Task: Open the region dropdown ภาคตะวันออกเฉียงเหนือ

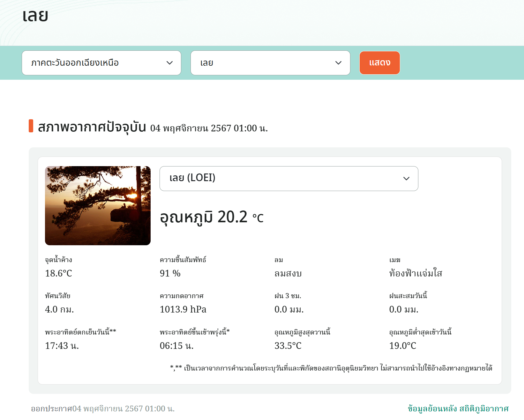Action: coord(101,63)
